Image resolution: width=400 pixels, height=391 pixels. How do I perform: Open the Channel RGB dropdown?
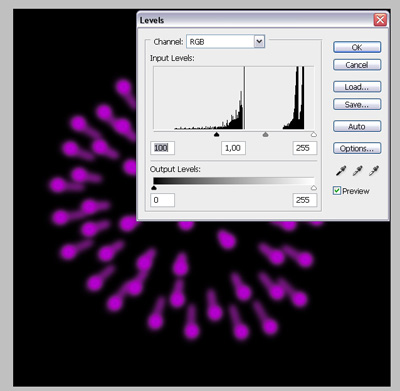tap(225, 42)
